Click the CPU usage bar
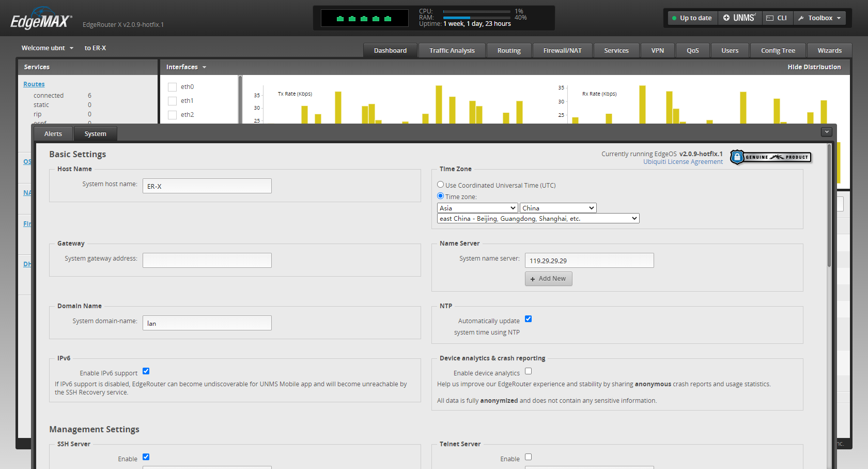Image resolution: width=868 pixels, height=469 pixels. [477, 11]
